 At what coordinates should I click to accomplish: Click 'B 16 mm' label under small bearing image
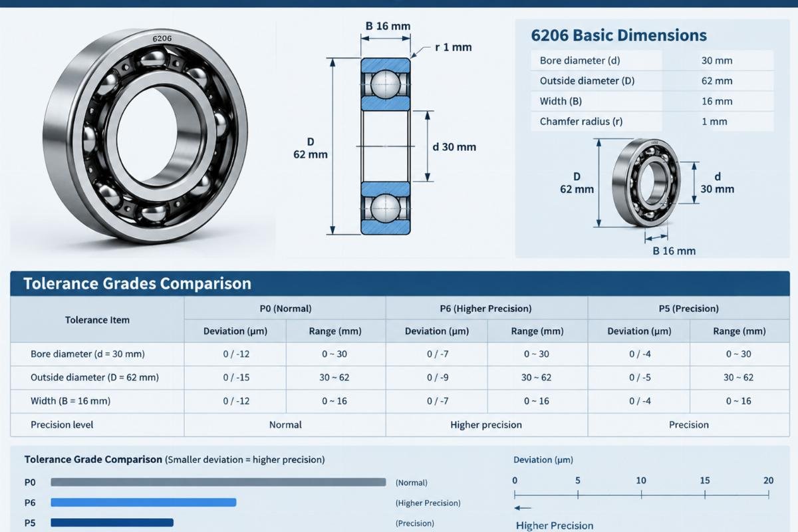[x=674, y=251]
